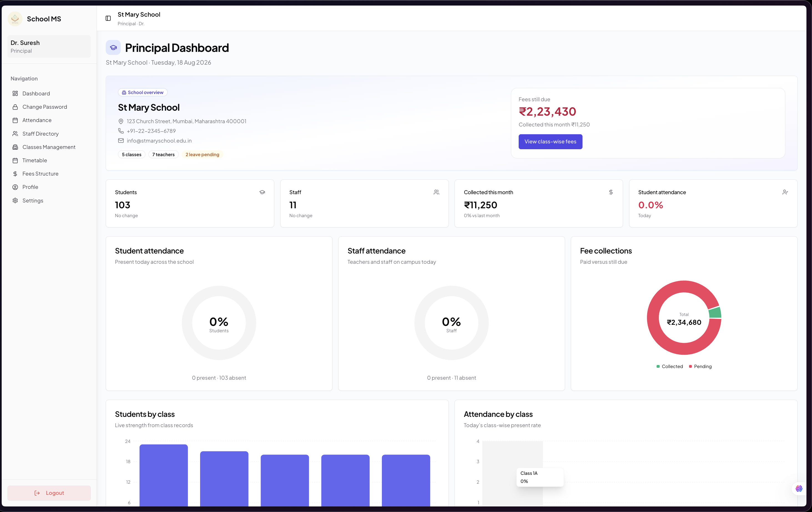The width and height of the screenshot is (812, 512).
Task: Open the Dashboard navigation item
Action: click(49, 93)
